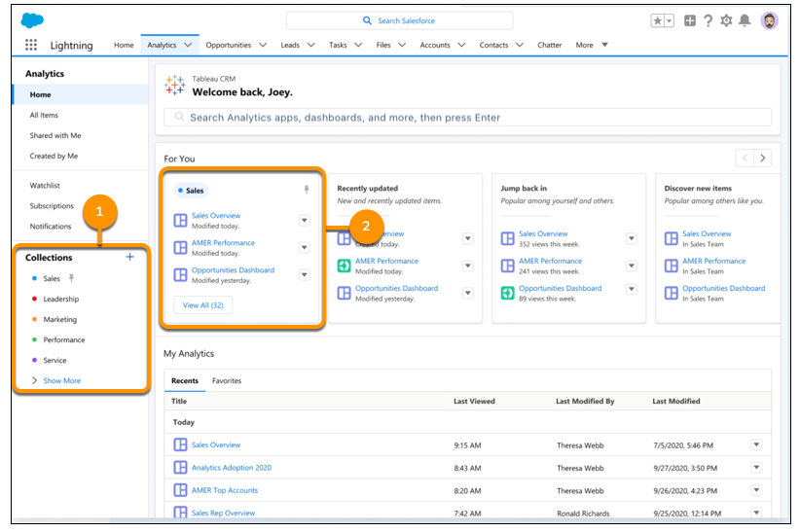Click the Sales collection tag on card
This screenshot has height=532, width=800.
pos(191,191)
